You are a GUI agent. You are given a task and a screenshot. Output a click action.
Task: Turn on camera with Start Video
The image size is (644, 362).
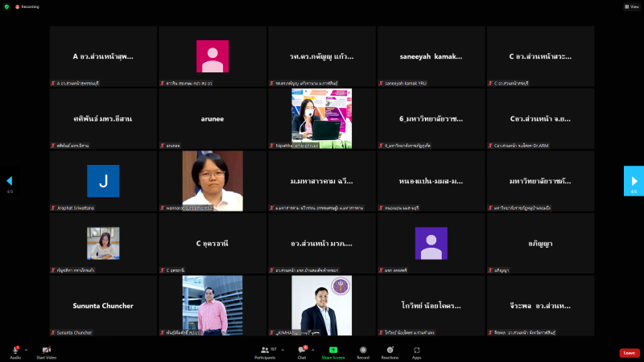click(46, 352)
